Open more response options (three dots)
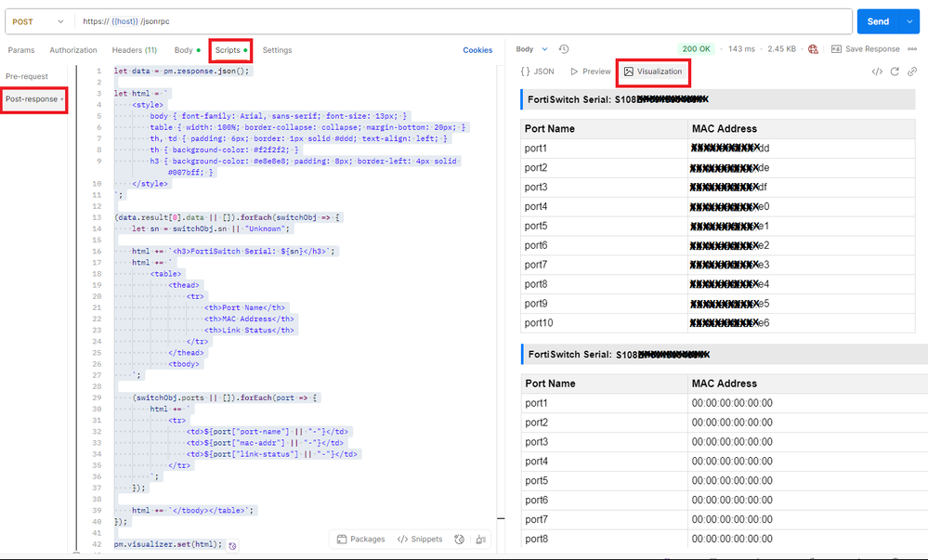The image size is (928, 560). [x=916, y=49]
